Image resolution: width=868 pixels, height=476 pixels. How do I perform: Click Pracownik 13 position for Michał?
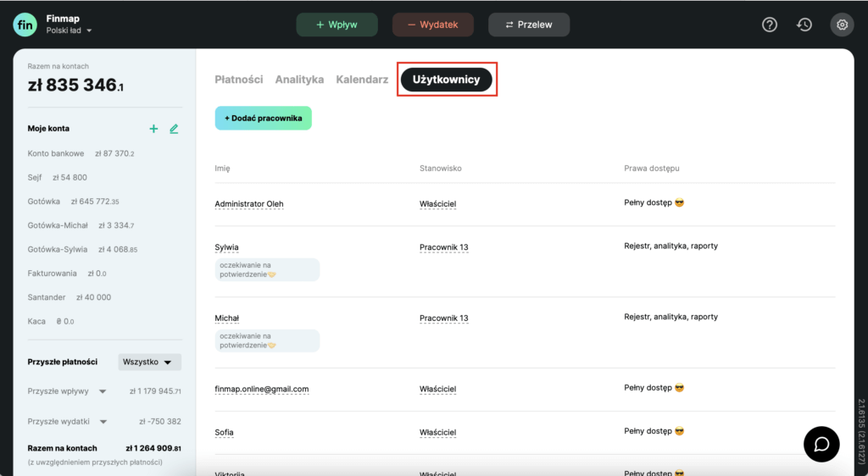(x=444, y=318)
